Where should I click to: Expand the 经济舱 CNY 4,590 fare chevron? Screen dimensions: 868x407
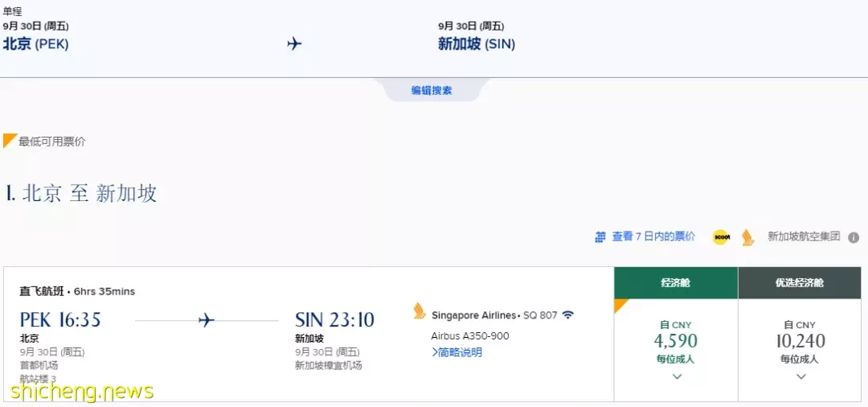pos(677,376)
